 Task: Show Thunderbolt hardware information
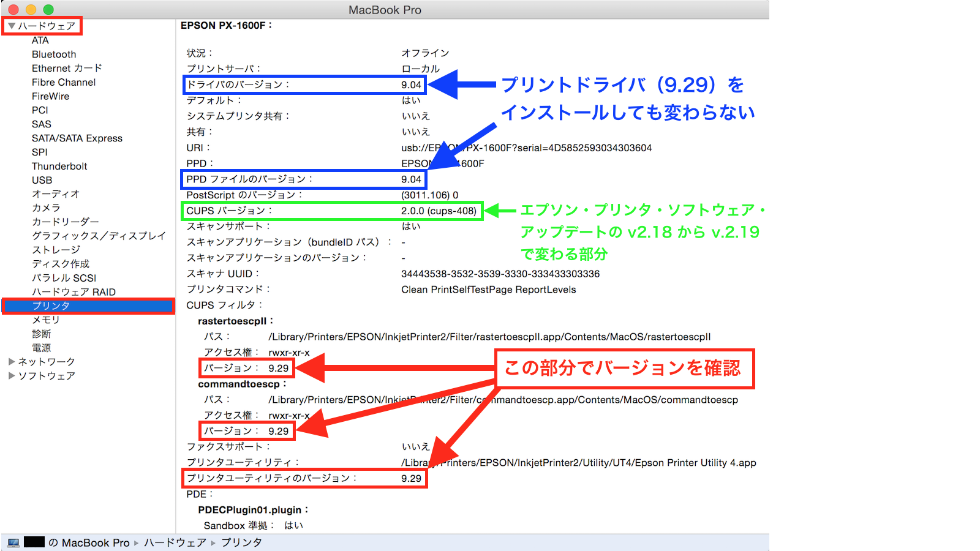tap(59, 167)
